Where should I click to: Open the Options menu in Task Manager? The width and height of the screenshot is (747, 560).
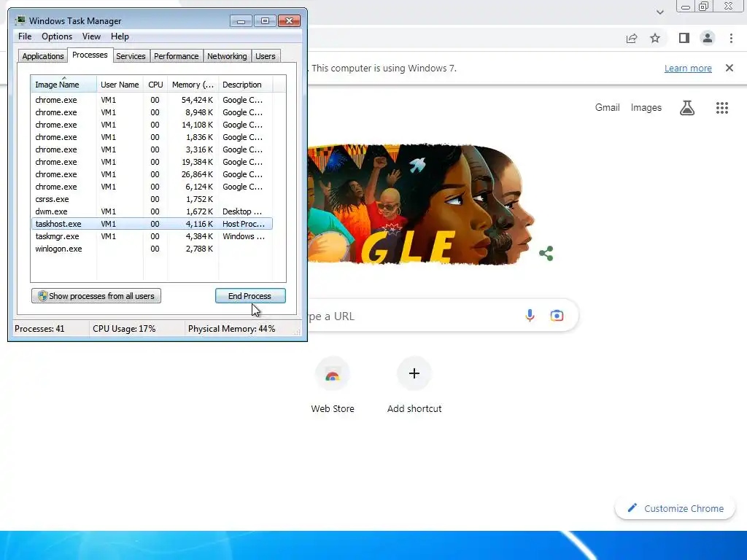(x=57, y=36)
